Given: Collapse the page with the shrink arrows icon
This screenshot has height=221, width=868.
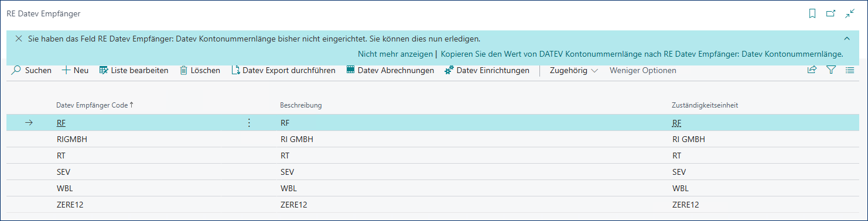Looking at the screenshot, I should click(x=850, y=13).
